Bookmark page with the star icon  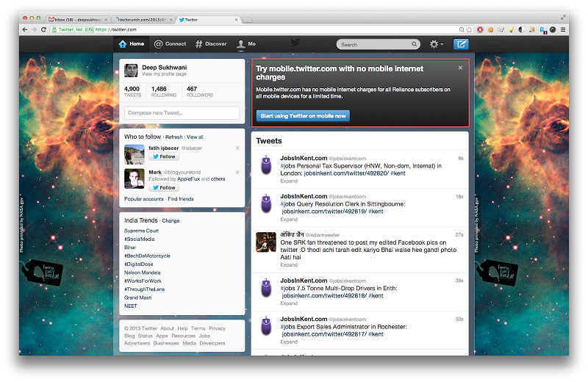pyautogui.click(x=470, y=29)
